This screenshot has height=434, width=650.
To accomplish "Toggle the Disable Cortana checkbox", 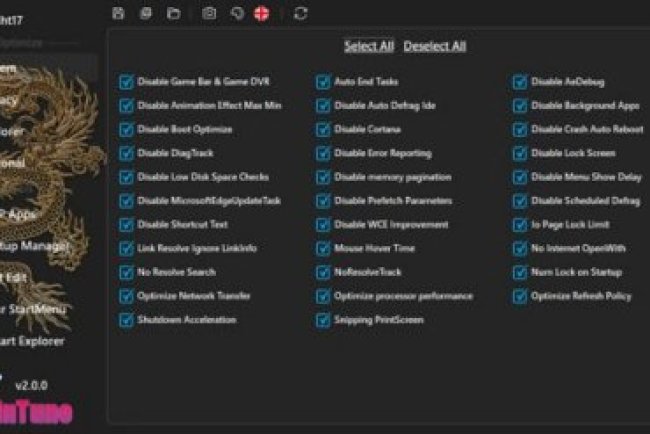I will pyautogui.click(x=323, y=129).
